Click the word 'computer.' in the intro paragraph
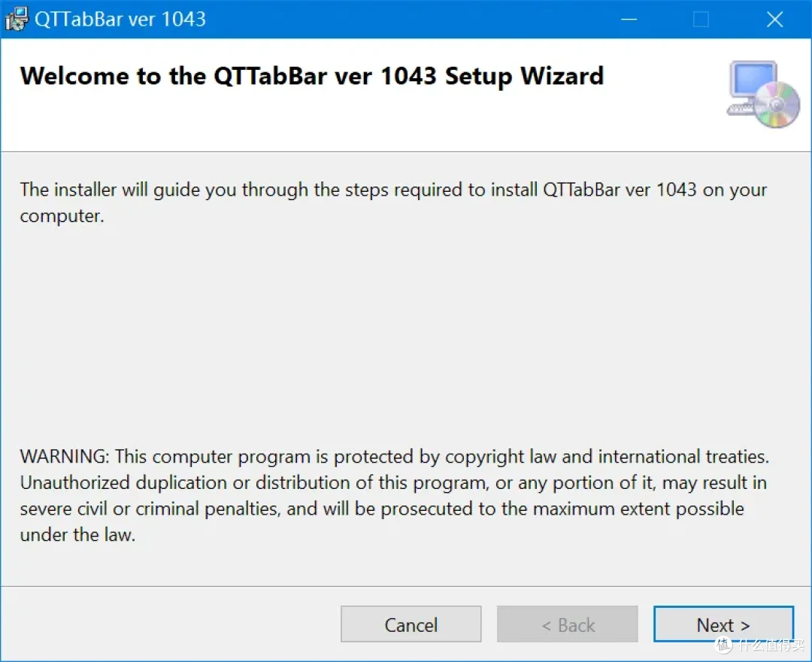 [62, 216]
